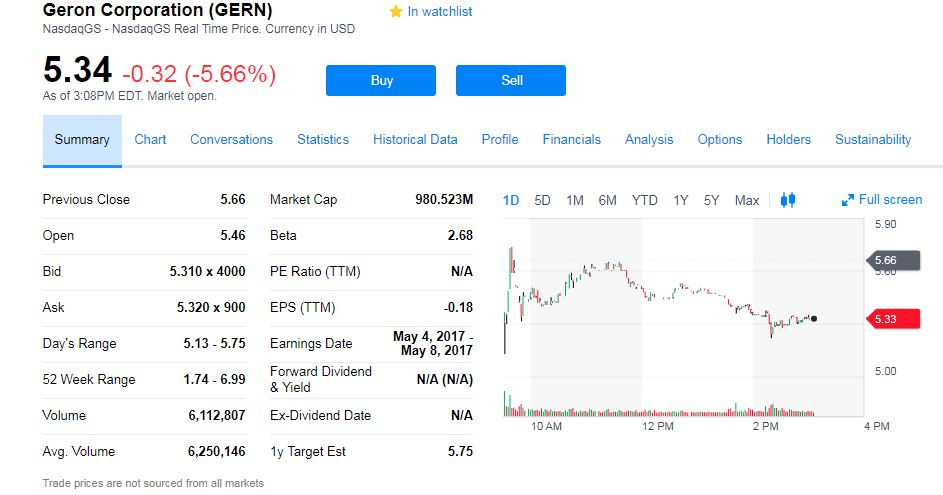
Task: Click the red 5.33 current price marker
Action: tap(894, 319)
